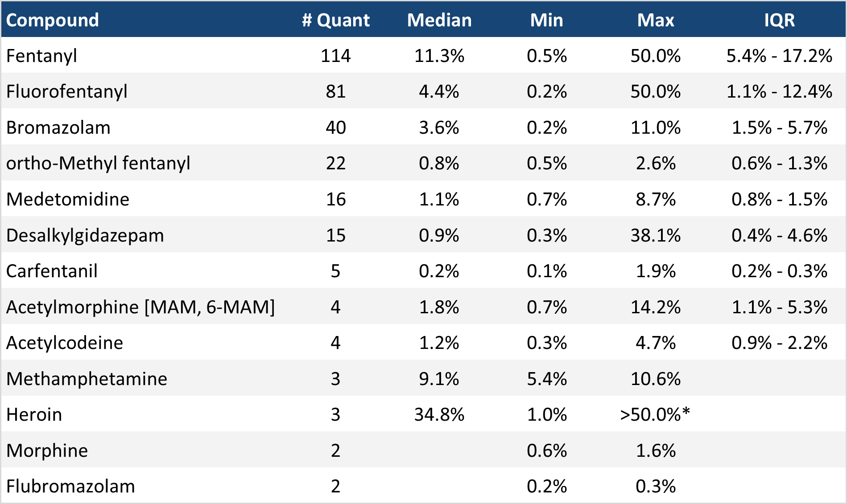
Task: Click Fentanyl's 5.4% - 17.2% IQR cell
Action: point(779,56)
